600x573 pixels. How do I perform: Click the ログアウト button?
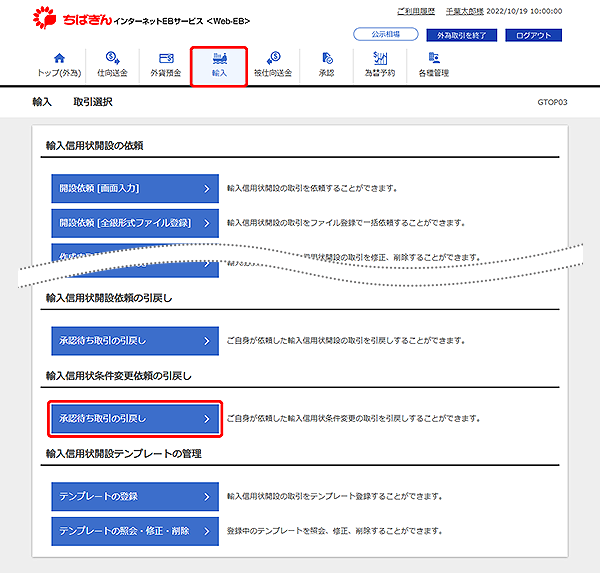[x=533, y=35]
